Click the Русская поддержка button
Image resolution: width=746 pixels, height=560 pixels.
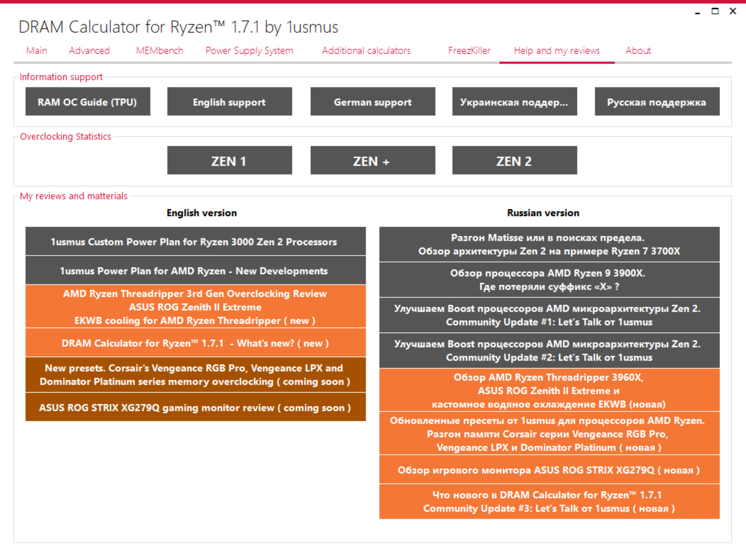point(657,102)
